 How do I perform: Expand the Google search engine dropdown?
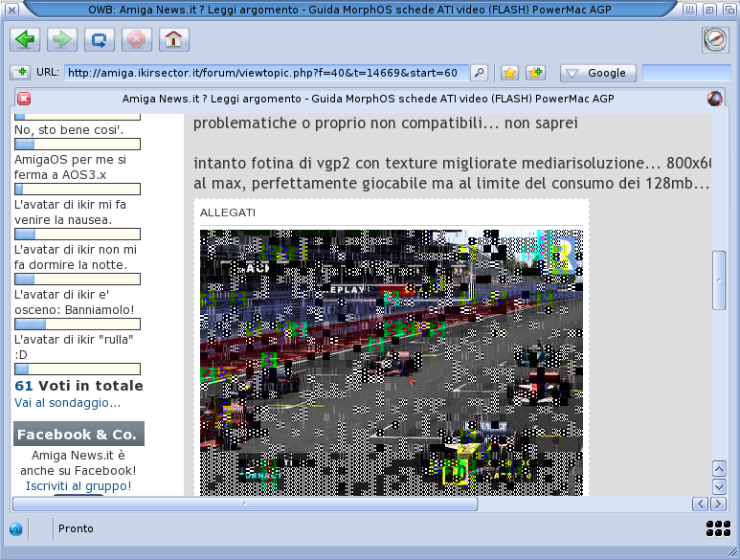(x=598, y=73)
